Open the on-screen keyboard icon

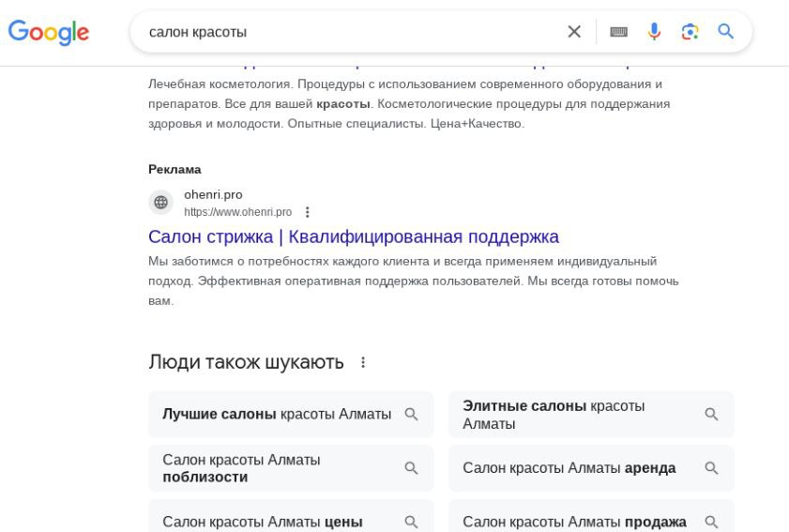point(618,32)
